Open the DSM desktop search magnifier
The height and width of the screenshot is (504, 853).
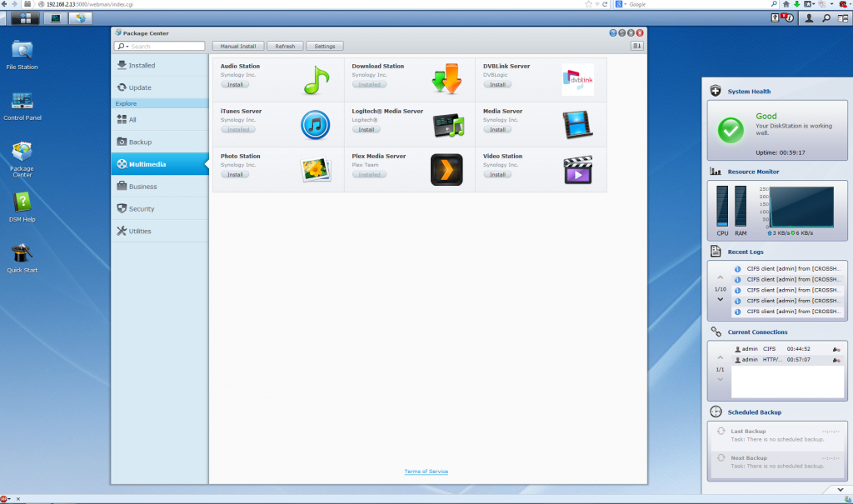826,18
